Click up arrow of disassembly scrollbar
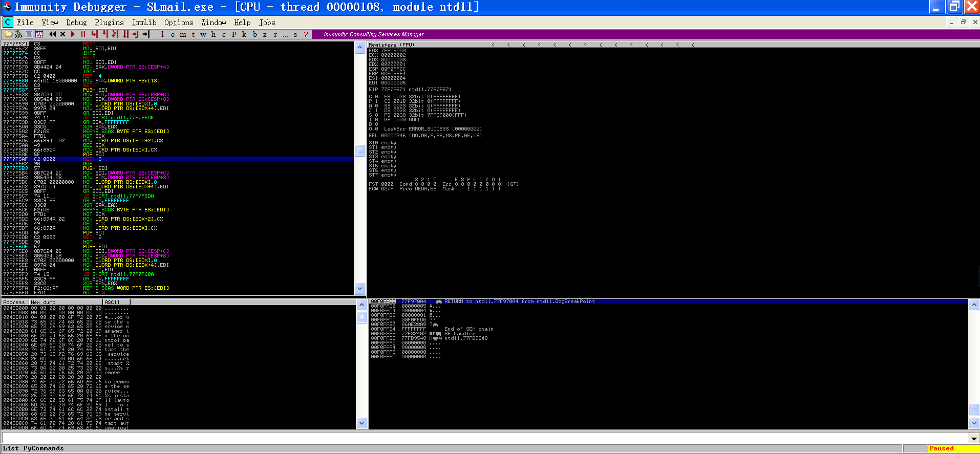980x454 pixels. [x=360, y=48]
